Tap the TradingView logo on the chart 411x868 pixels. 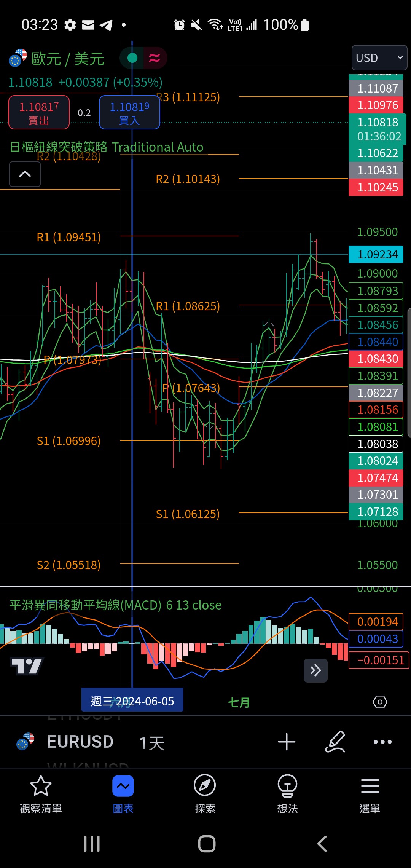(27, 666)
